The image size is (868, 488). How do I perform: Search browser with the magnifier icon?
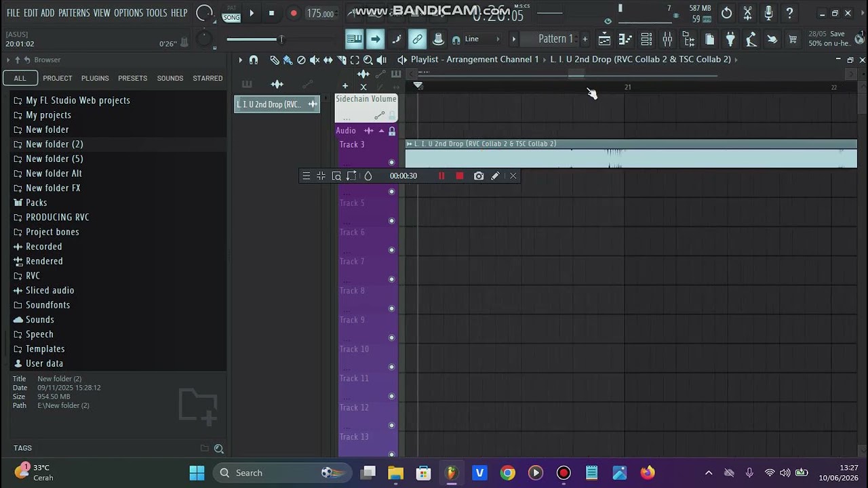coord(219,448)
